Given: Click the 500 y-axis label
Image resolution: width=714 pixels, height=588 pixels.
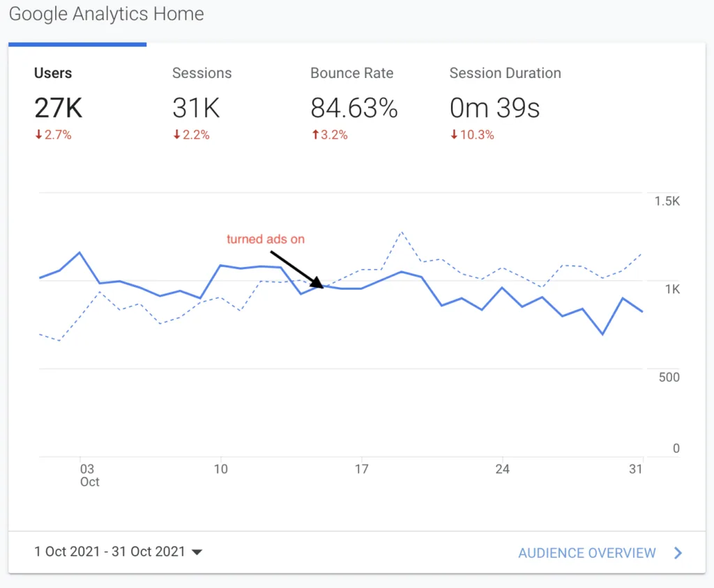Looking at the screenshot, I should (x=669, y=378).
